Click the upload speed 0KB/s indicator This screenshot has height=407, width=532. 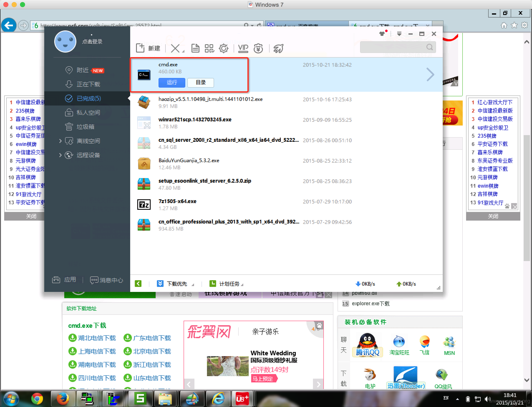tap(406, 284)
